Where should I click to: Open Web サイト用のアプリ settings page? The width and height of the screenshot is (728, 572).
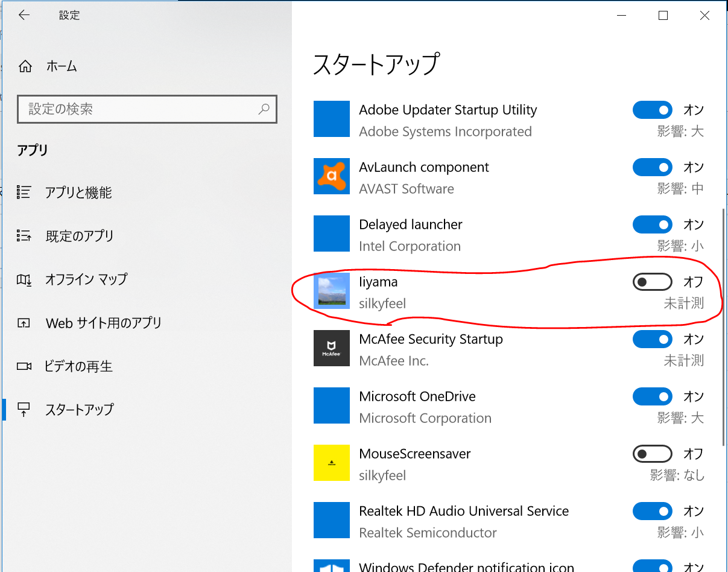click(x=104, y=323)
